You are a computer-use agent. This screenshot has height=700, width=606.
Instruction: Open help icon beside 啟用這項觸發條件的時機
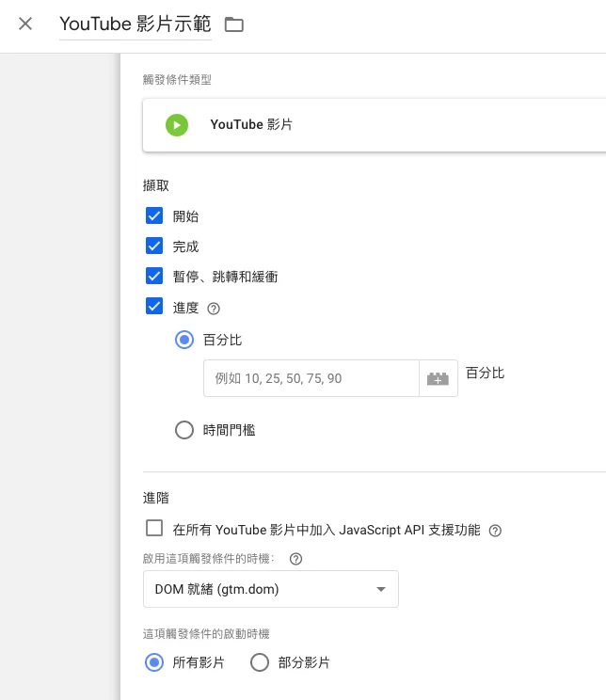(296, 559)
